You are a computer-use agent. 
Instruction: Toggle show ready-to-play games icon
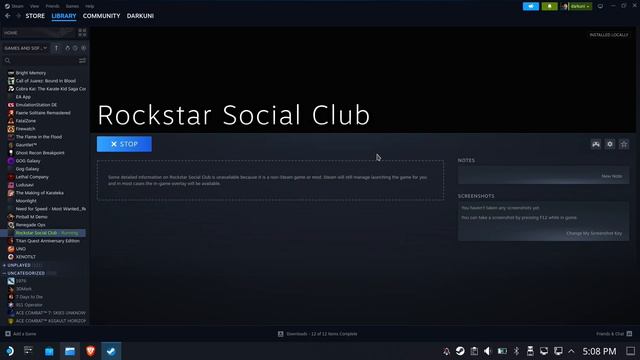pyautogui.click(x=83, y=48)
